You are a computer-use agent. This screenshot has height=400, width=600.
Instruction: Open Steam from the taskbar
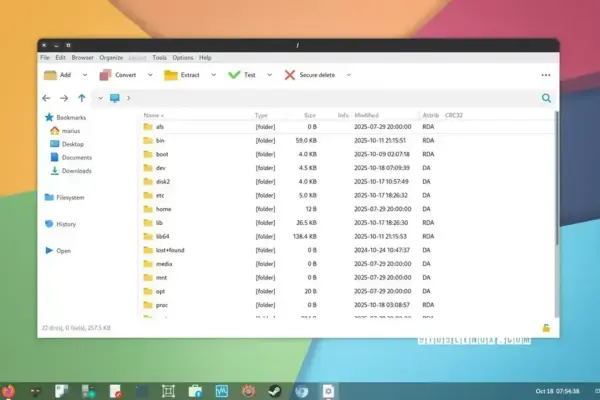coord(275,391)
